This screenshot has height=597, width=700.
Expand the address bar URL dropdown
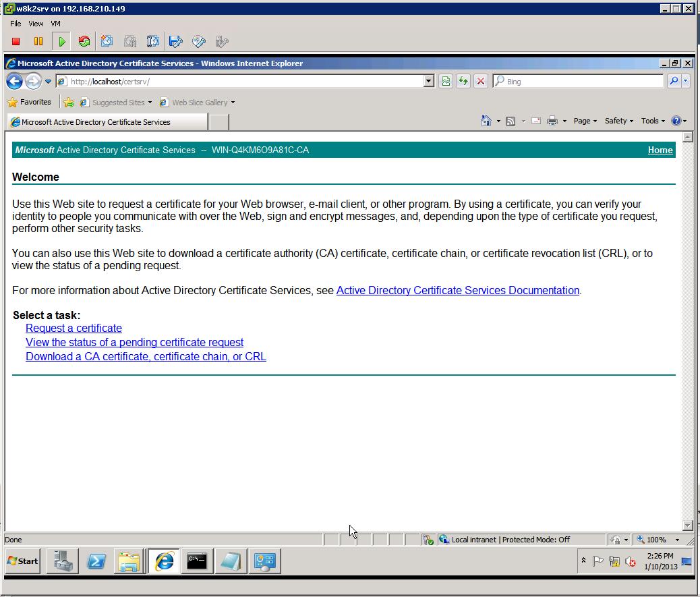[429, 81]
